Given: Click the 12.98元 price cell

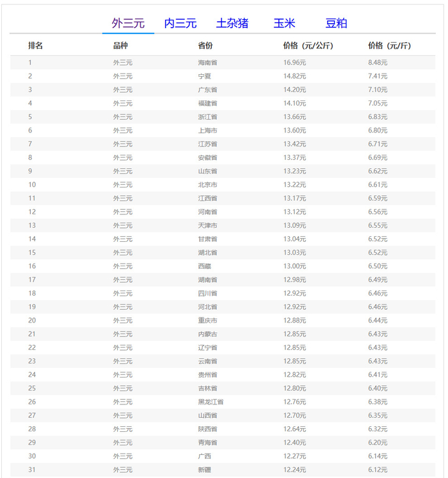Looking at the screenshot, I should pos(294,280).
